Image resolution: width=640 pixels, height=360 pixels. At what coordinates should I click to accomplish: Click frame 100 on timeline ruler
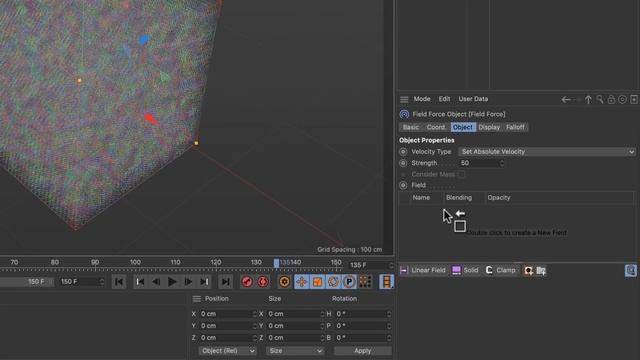point(135,262)
